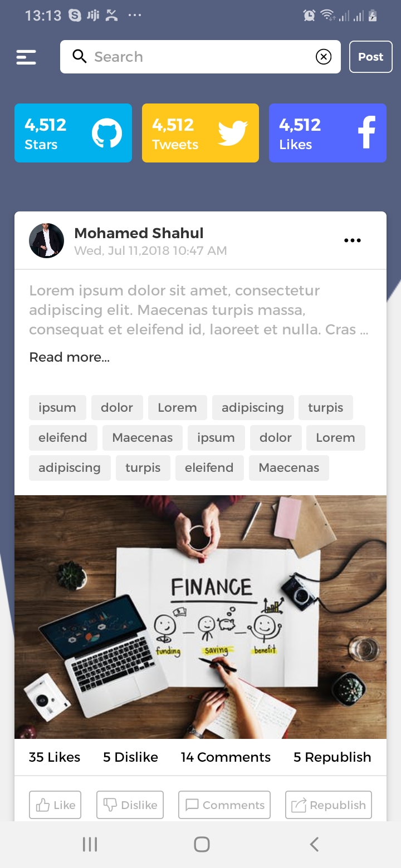View the 14 Comments count

point(226,757)
